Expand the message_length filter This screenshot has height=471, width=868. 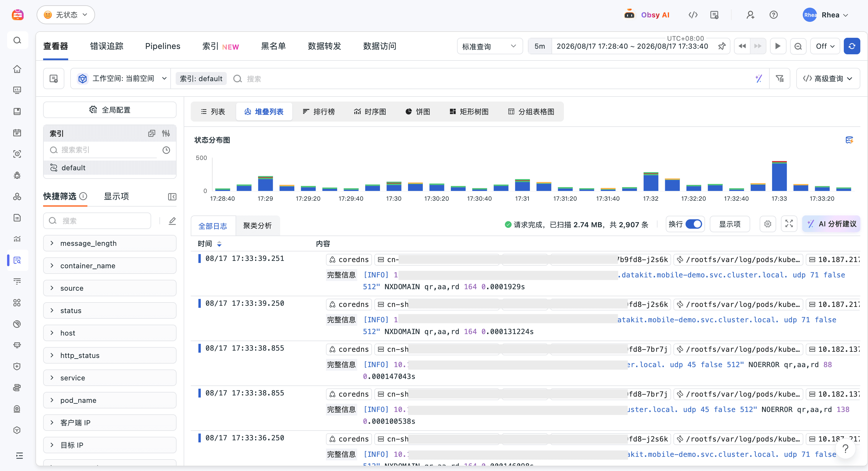pos(110,243)
